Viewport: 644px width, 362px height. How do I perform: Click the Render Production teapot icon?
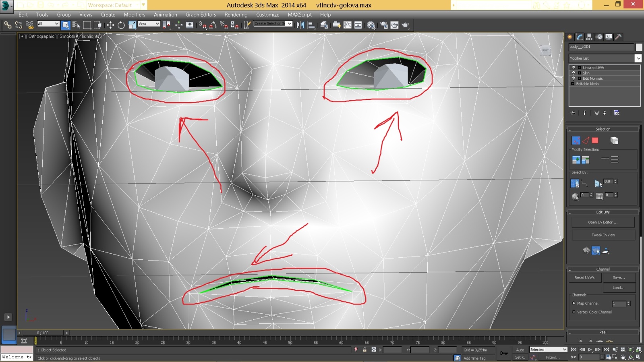pyautogui.click(x=405, y=25)
